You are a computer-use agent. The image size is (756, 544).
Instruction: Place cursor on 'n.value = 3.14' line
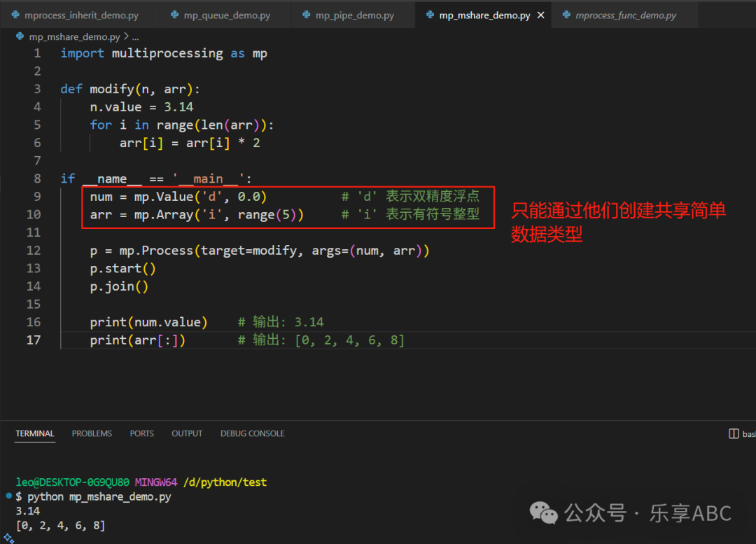tap(141, 107)
